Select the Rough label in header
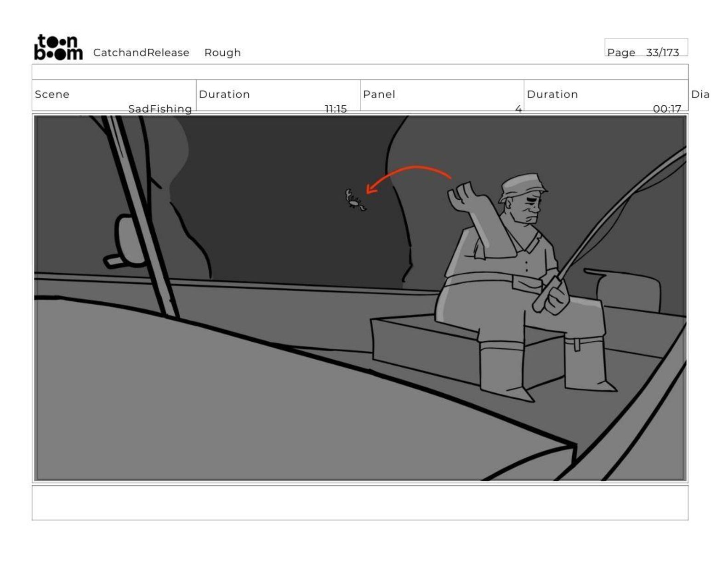 [x=222, y=52]
